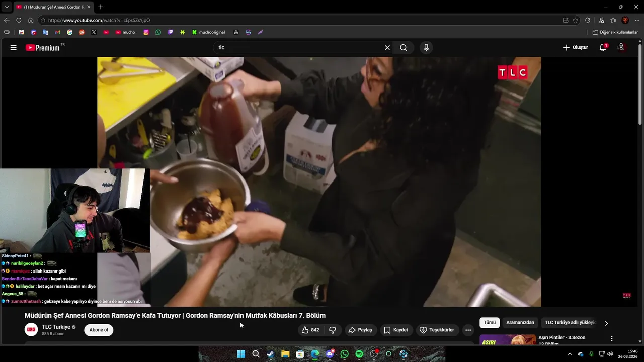This screenshot has width=644, height=362.
Task: Show more filter chips with right arrow
Action: coord(606,323)
